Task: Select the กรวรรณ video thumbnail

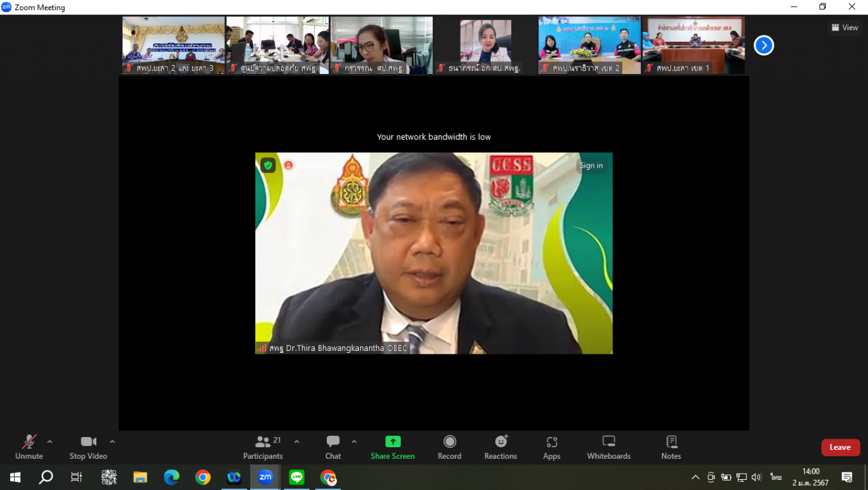Action: [x=382, y=45]
